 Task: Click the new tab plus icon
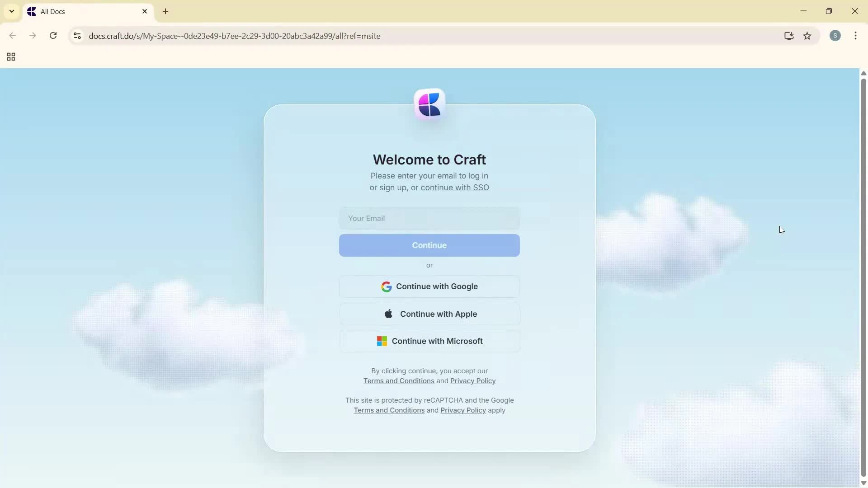pyautogui.click(x=165, y=12)
